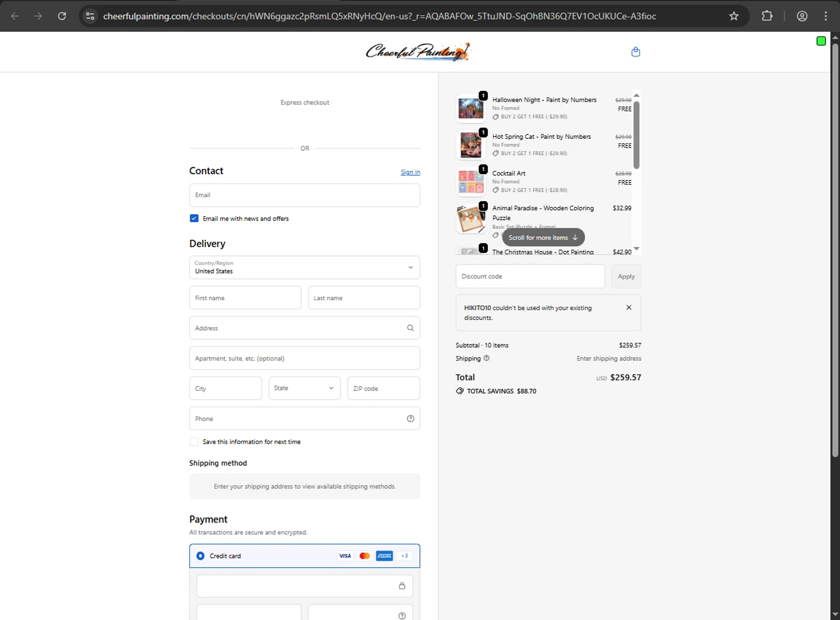Click the Halloween Night discount tag icon

click(x=496, y=116)
